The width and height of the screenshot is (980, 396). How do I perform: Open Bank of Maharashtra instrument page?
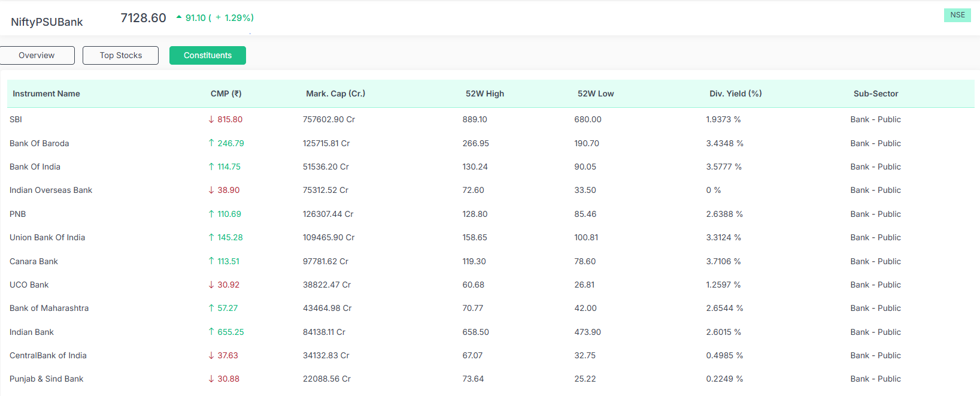(x=49, y=308)
